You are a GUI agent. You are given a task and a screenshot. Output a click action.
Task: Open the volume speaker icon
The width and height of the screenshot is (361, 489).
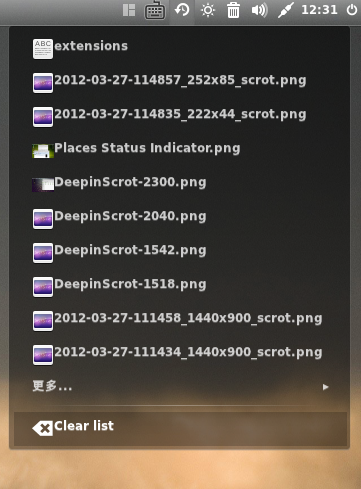(259, 10)
